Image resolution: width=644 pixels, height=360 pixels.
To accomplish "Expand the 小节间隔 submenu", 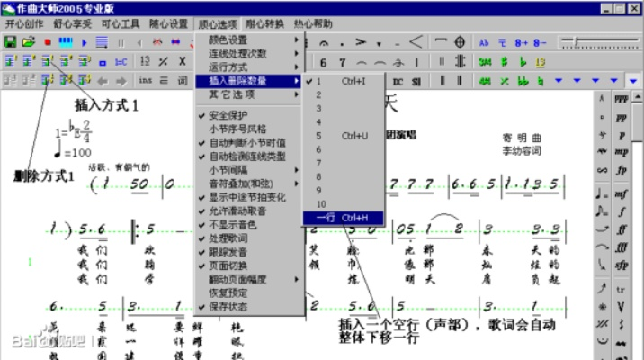I will 249,170.
